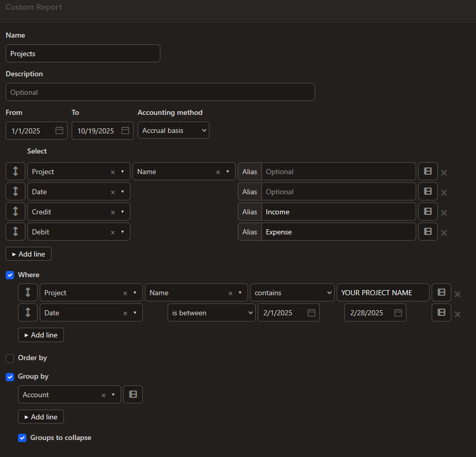Viewport: 476px width, 457px height.
Task: Enable the Order by checkbox
Action: click(x=10, y=358)
